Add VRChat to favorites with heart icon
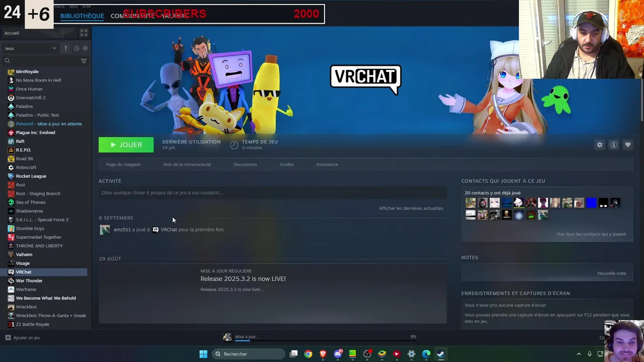This screenshot has height=362, width=644. pyautogui.click(x=627, y=145)
